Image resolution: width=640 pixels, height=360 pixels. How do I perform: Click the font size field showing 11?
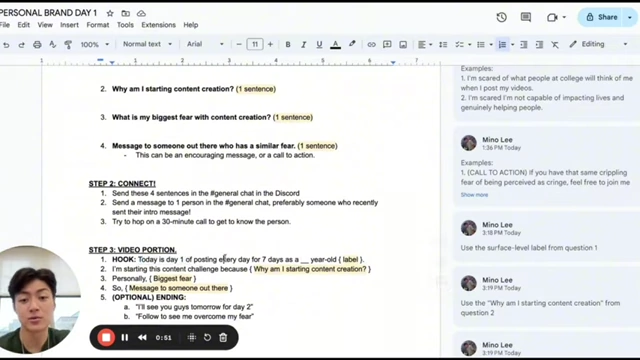pos(255,44)
